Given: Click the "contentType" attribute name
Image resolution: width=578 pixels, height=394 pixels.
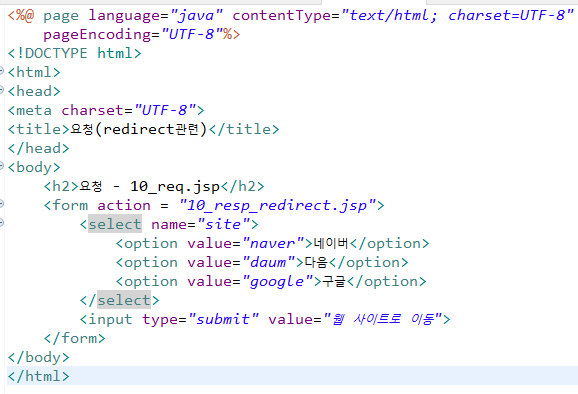Looking at the screenshot, I should coord(281,15).
